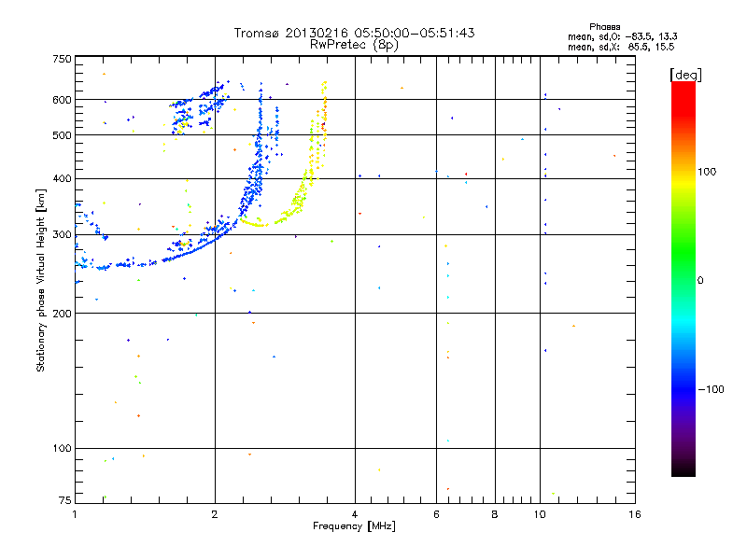Click the colorbar label '-100'
This screenshot has height=560, width=747.
(711, 389)
